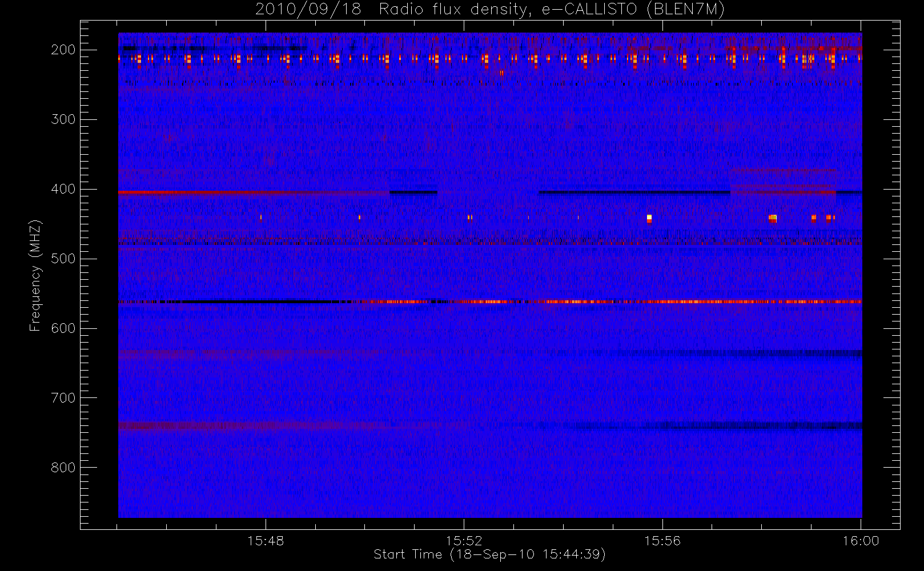Click the "Start Time" horizontal axis title
The height and width of the screenshot is (571, 924).
pyautogui.click(x=489, y=554)
